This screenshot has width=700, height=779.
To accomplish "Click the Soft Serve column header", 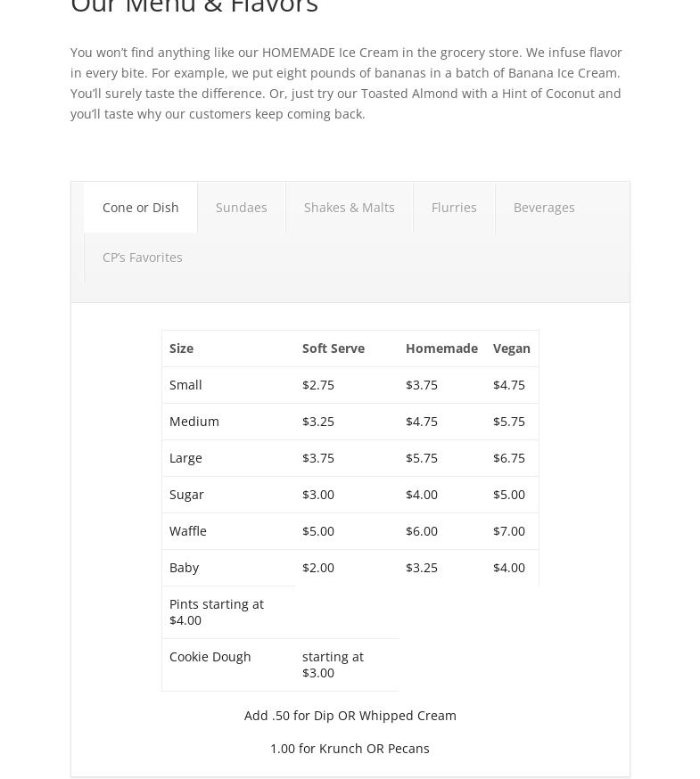I will (334, 348).
